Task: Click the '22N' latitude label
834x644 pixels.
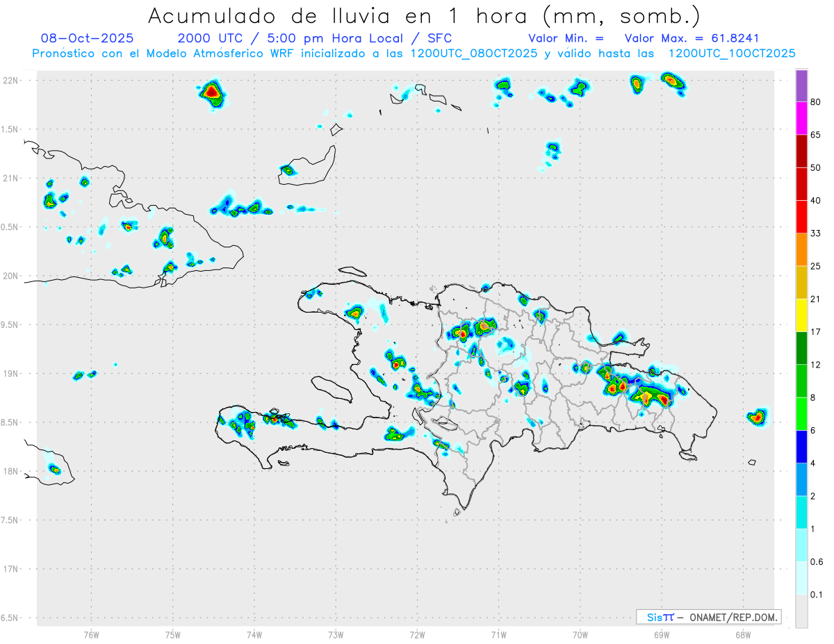Action: click(10, 81)
